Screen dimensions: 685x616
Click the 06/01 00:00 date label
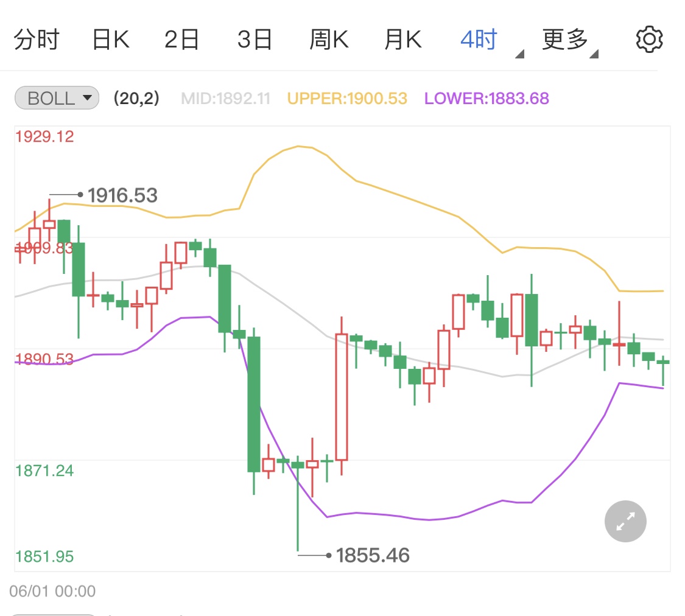(x=52, y=591)
